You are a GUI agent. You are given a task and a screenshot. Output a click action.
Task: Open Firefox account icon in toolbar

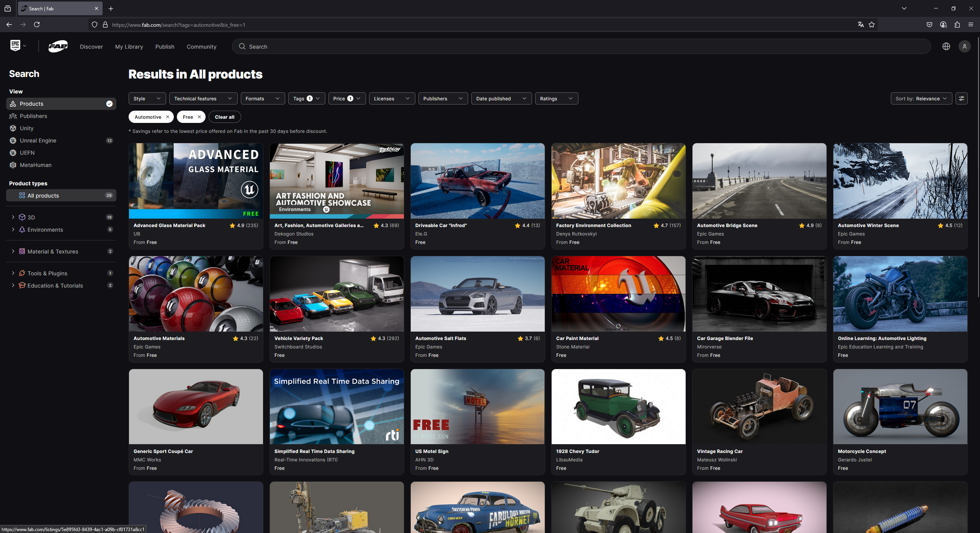[x=943, y=25]
